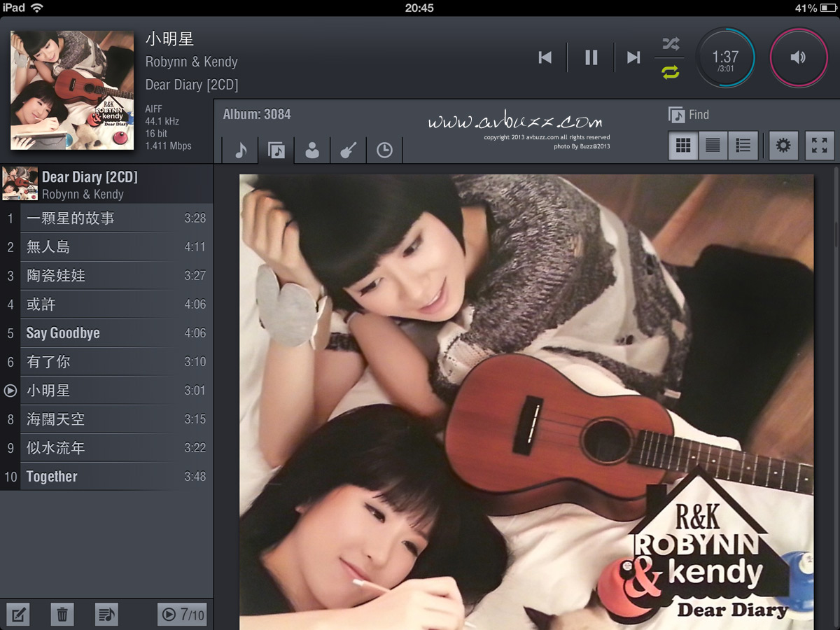Toggle shuffle playback mode
Image resolution: width=840 pixels, height=630 pixels.
point(671,45)
